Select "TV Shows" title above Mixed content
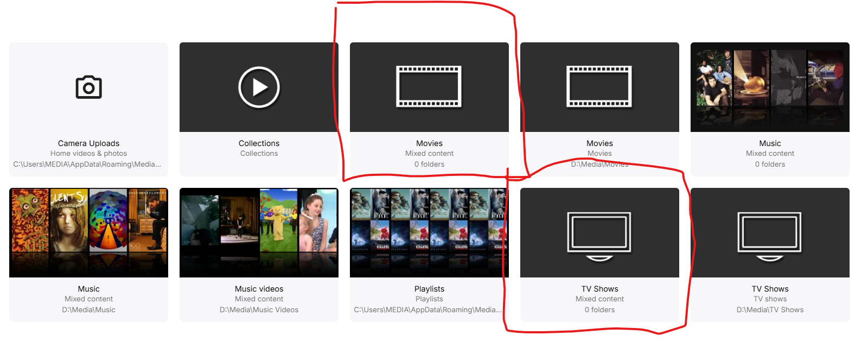 click(599, 289)
